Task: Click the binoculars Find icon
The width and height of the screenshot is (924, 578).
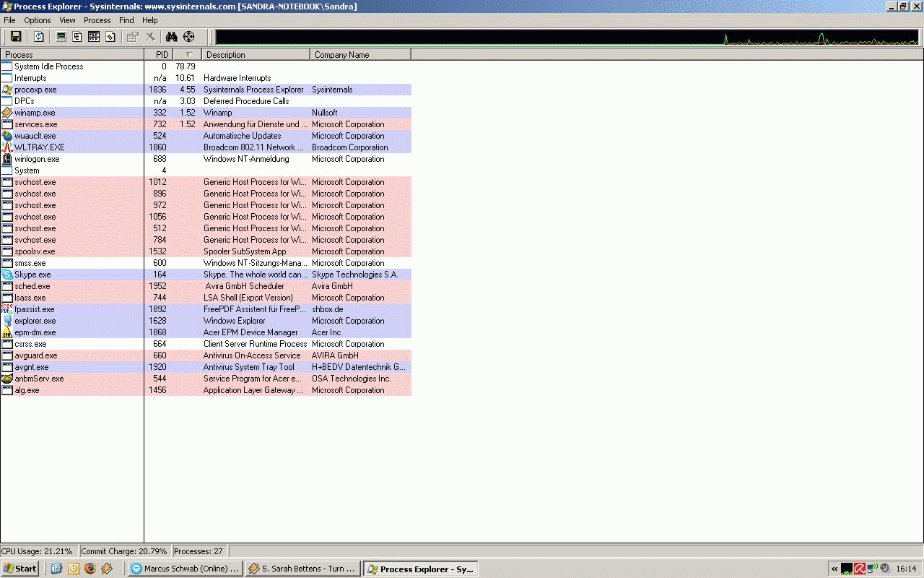Action: 172,37
